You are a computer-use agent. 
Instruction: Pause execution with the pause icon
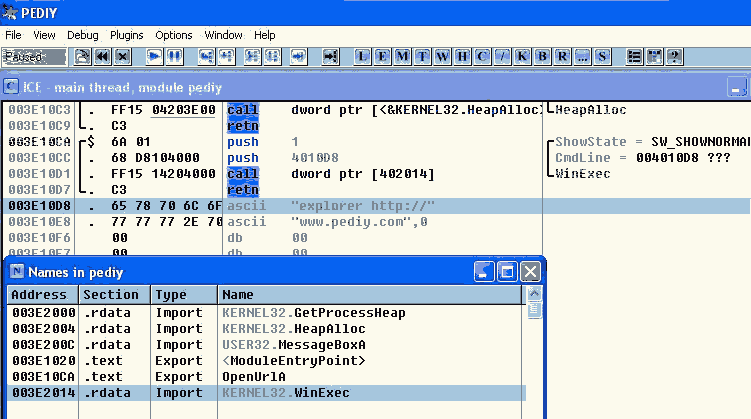coord(174,56)
